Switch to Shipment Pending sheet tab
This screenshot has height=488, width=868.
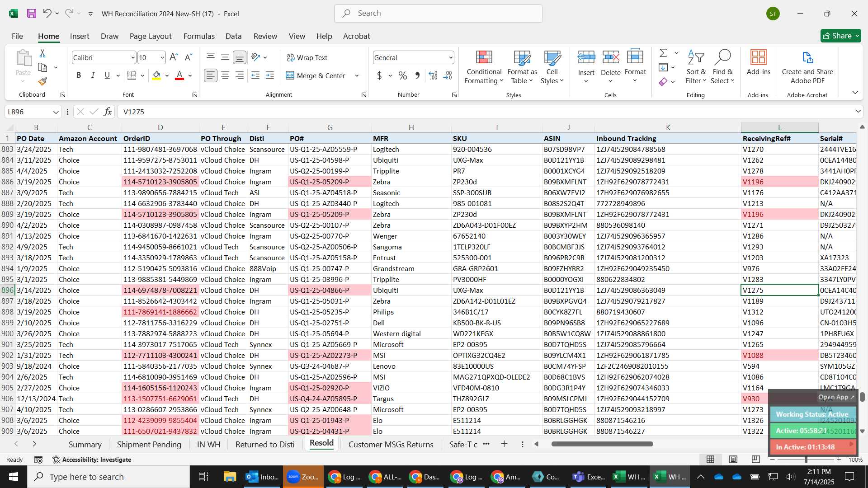pos(149,445)
